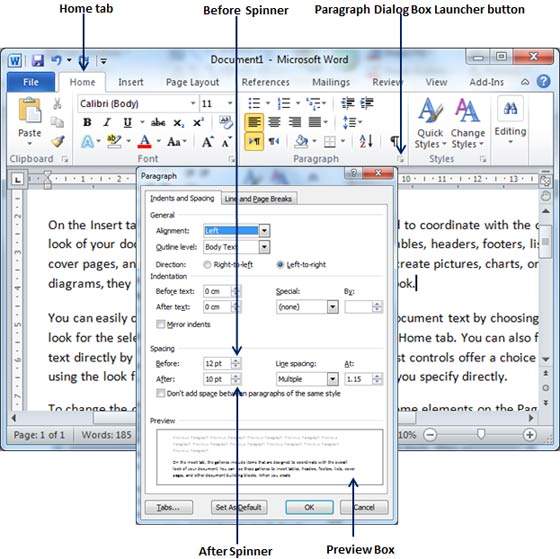This screenshot has height=559, width=560.
Task: Click the Paste clipboard icon
Action: 30,111
